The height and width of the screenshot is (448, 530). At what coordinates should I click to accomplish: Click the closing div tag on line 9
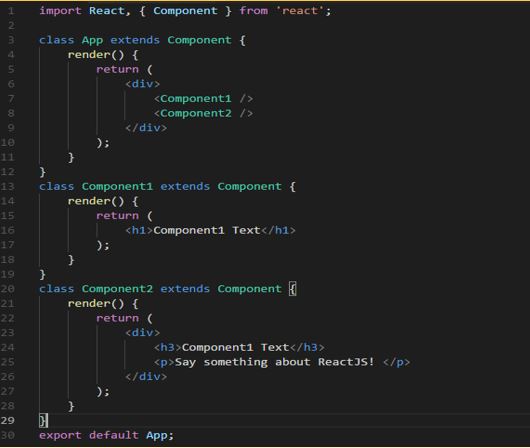click(146, 128)
